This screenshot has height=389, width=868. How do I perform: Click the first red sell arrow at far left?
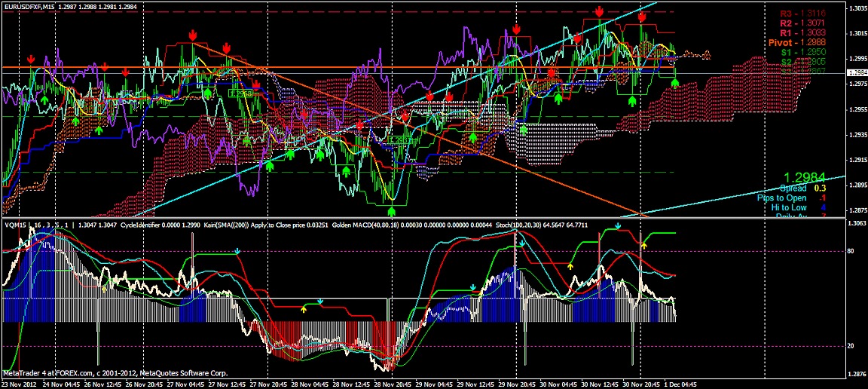30,59
